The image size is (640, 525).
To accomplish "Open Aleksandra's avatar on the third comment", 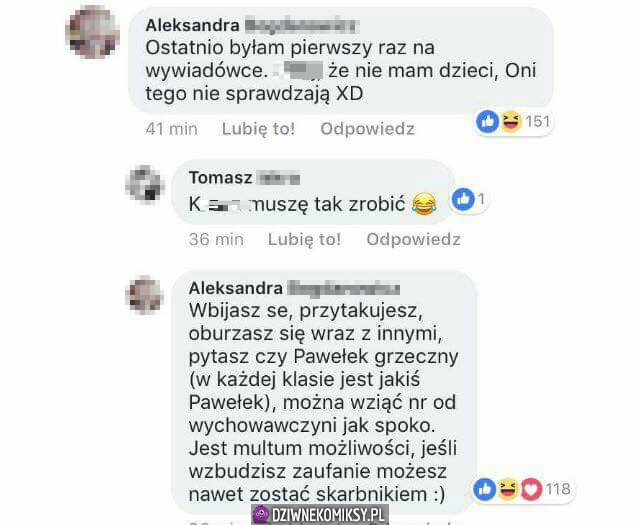I will (x=145, y=295).
